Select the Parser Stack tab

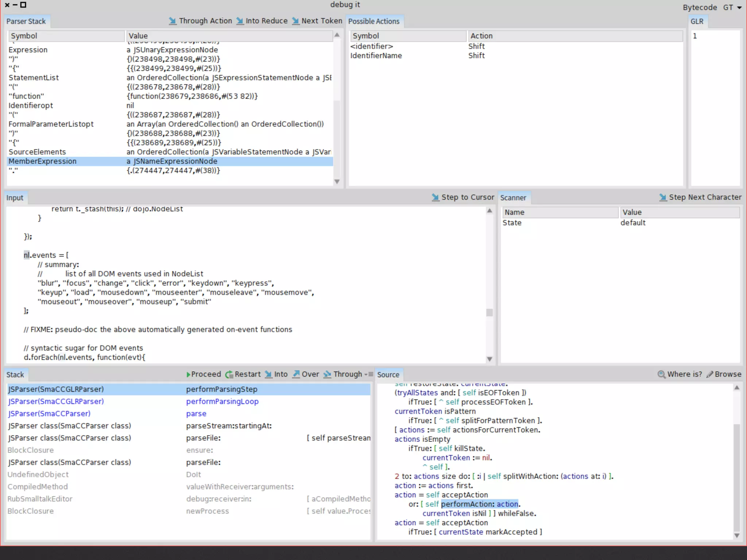(x=26, y=22)
